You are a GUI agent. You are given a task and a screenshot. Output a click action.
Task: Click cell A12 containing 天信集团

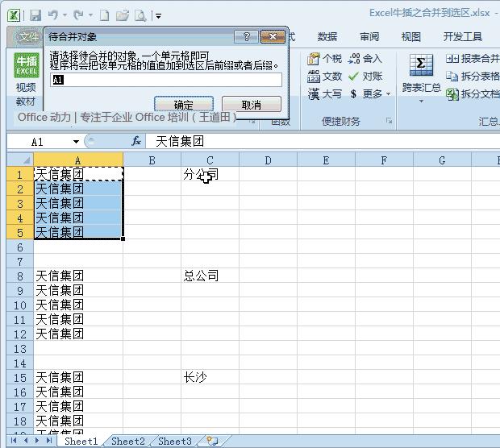click(x=78, y=334)
